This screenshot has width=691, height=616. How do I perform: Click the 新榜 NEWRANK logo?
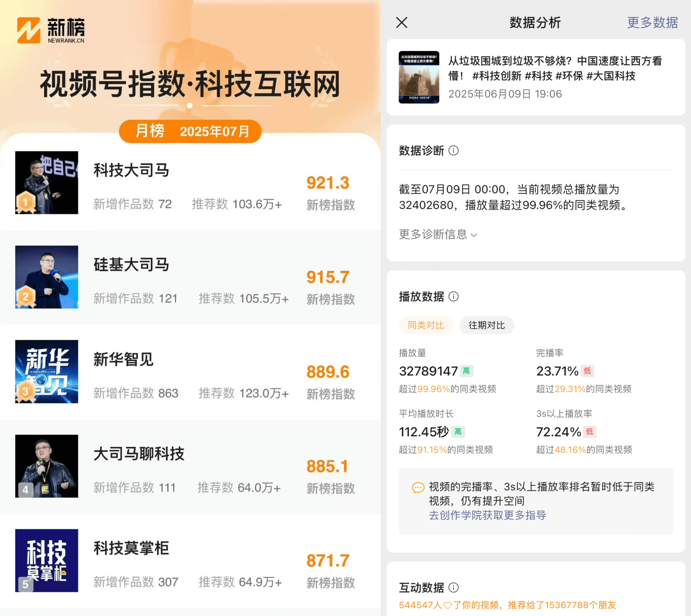51,30
